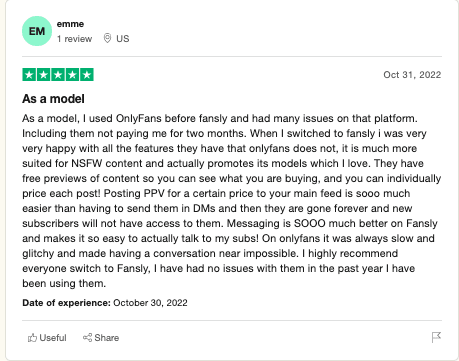Screen dimensions: 459x361
Task: Click the second green rating star
Action: pyautogui.click(x=44, y=75)
